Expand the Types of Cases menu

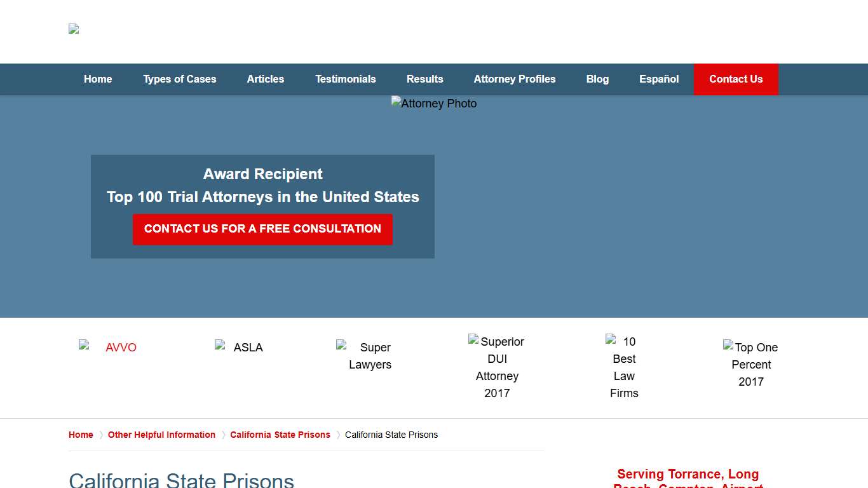click(x=180, y=79)
